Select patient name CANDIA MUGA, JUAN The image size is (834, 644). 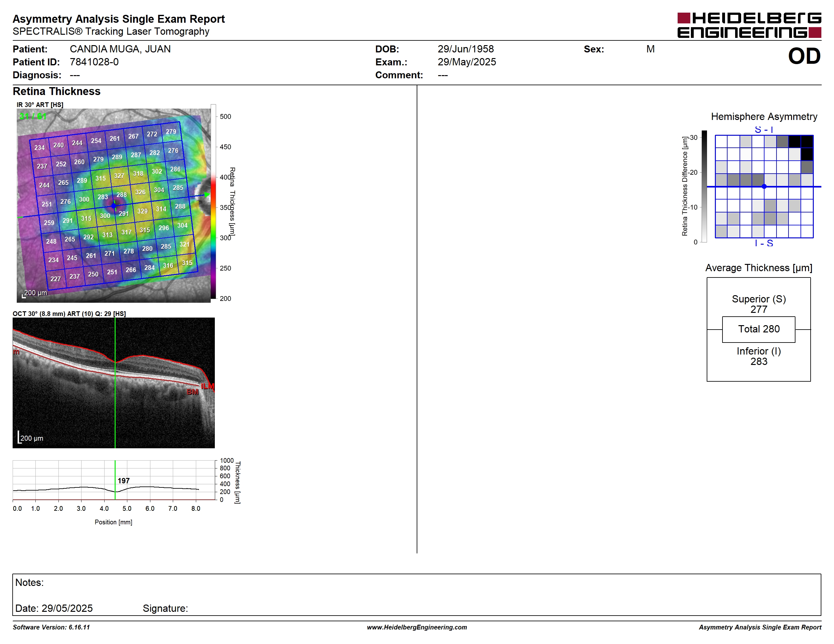tap(120, 49)
